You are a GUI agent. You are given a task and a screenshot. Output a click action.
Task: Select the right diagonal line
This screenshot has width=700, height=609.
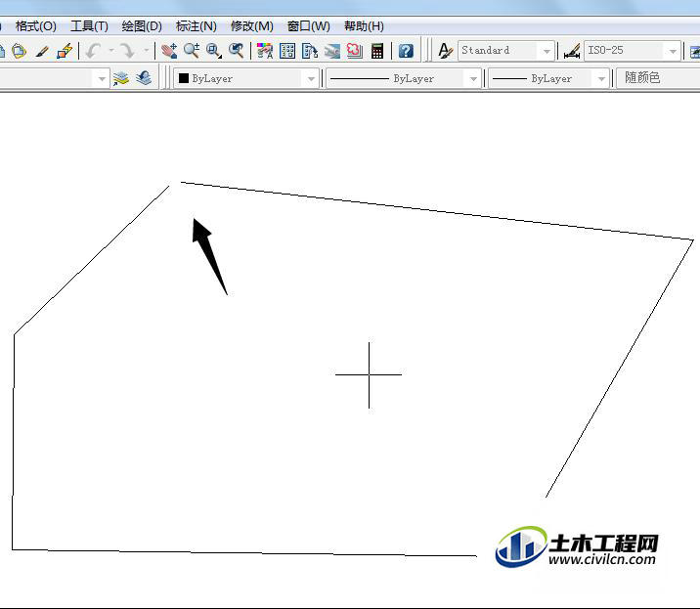pyautogui.click(x=619, y=369)
